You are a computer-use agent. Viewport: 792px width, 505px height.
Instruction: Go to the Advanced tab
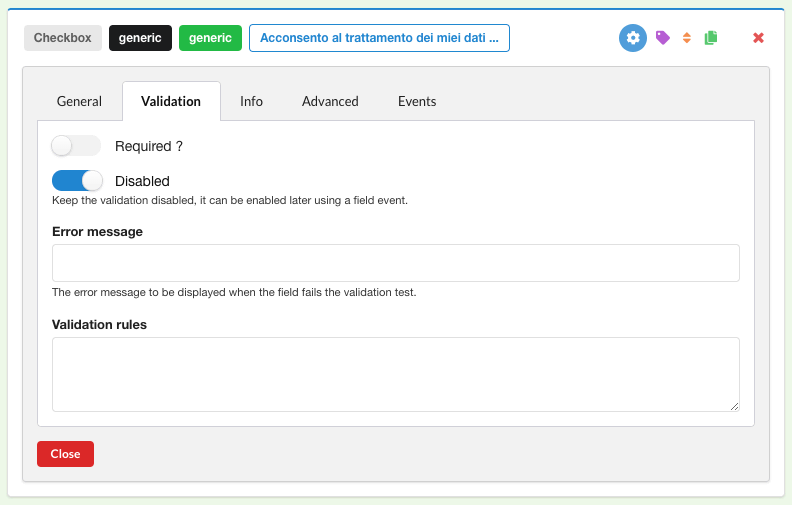(330, 101)
